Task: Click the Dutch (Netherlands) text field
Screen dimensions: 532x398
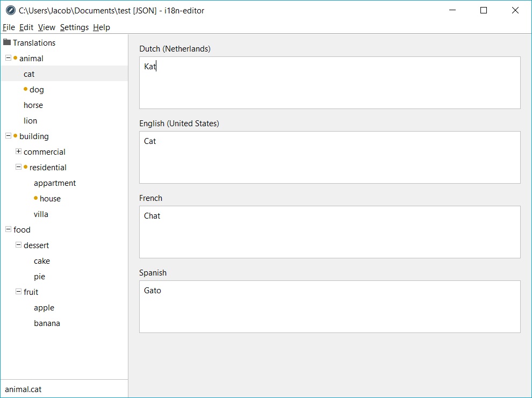Action: click(x=330, y=83)
